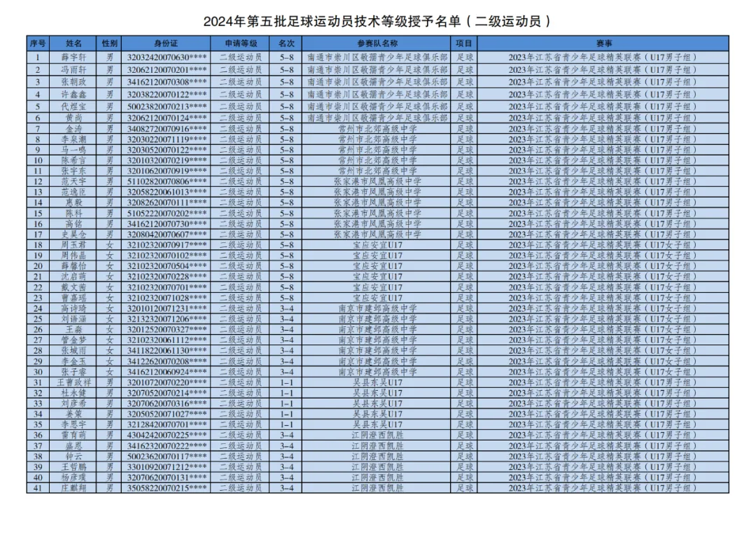Click ID number 32102320070504****
Screen dimensions: 756x535
167,266
